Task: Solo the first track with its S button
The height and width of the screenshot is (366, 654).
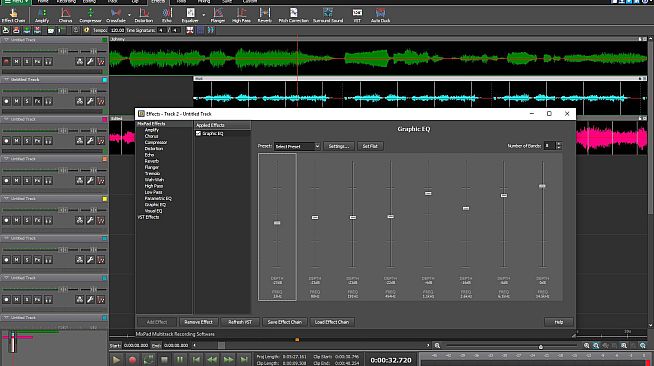Action: [x=27, y=62]
